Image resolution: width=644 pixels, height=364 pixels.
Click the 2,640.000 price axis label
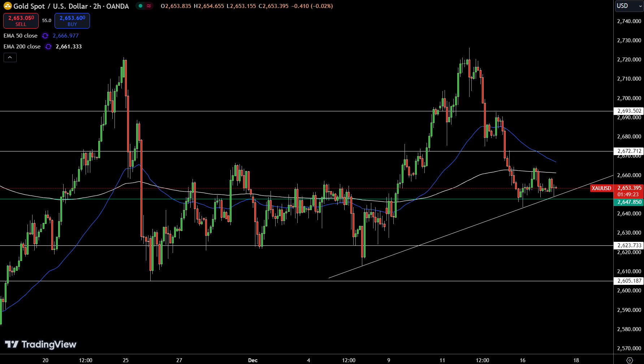629,214
